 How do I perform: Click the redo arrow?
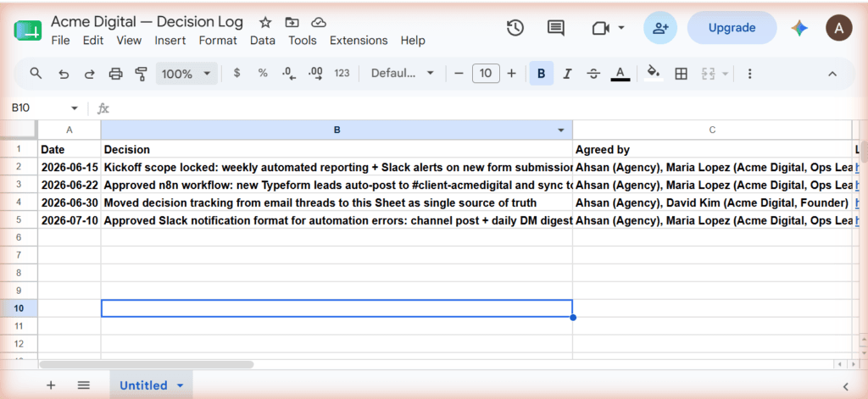tap(89, 74)
